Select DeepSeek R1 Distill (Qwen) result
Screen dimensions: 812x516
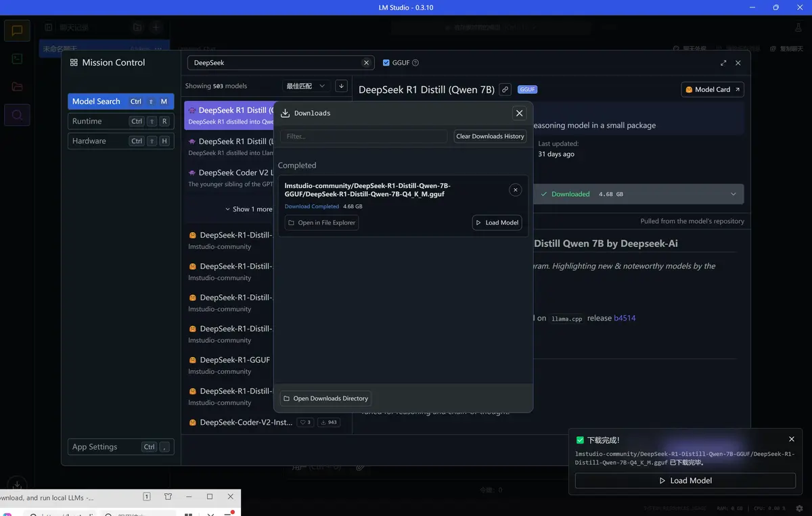coord(230,115)
